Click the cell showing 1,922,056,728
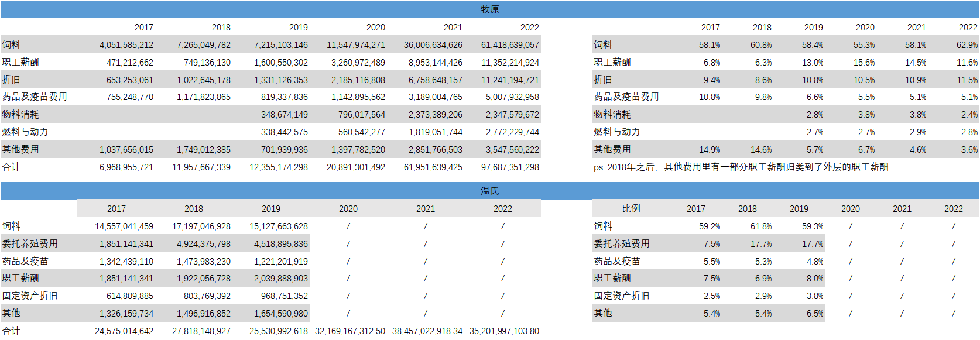980x340 pixels. point(204,279)
